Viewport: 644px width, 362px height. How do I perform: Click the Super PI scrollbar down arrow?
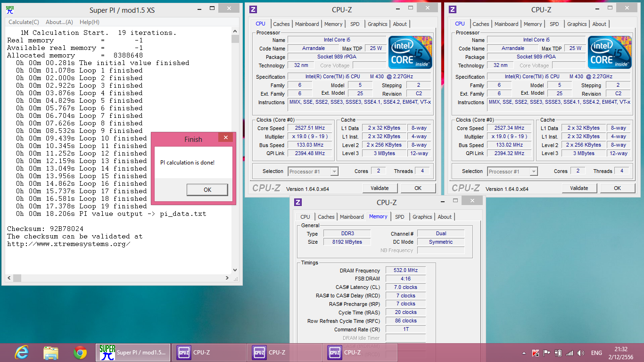236,270
